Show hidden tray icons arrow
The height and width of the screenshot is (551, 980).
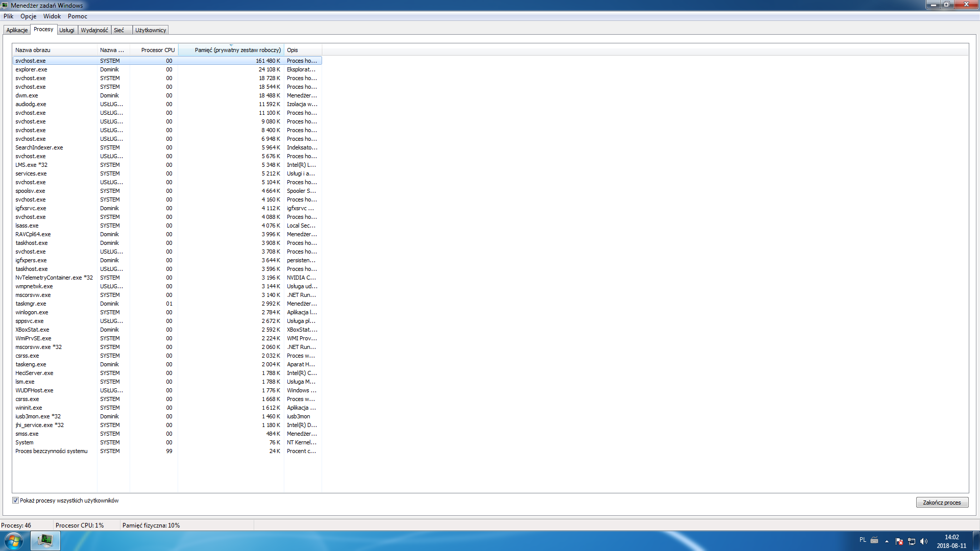[x=887, y=541]
